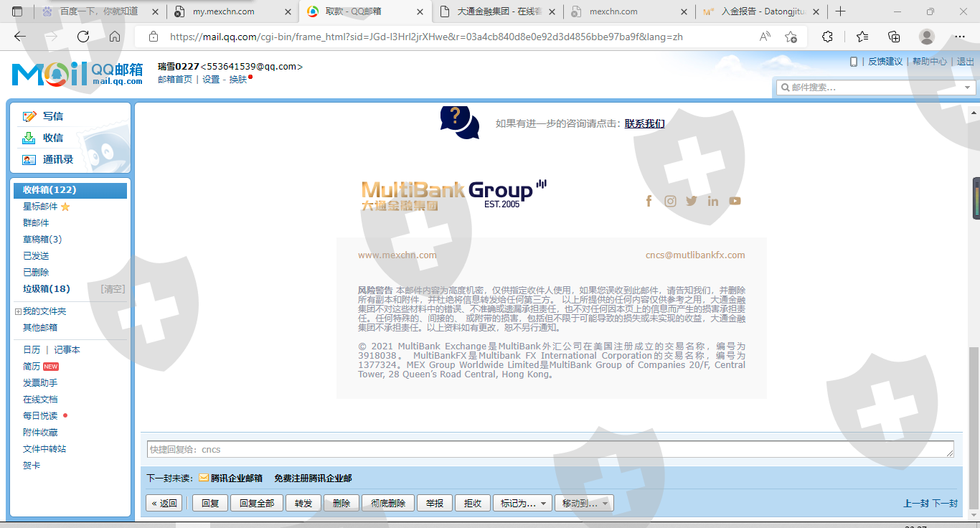The height and width of the screenshot is (528, 980).
Task: Click the 回复全部 reply all button
Action: tap(257, 504)
